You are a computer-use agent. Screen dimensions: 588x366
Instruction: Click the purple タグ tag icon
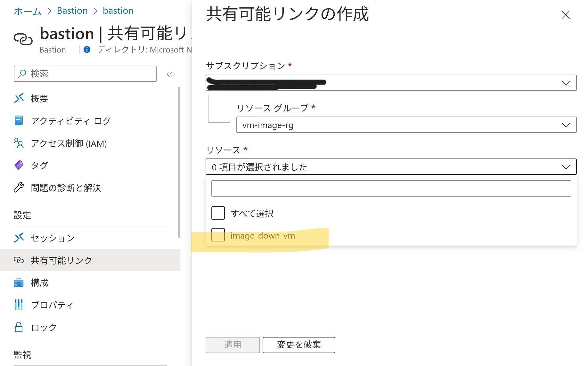point(19,165)
